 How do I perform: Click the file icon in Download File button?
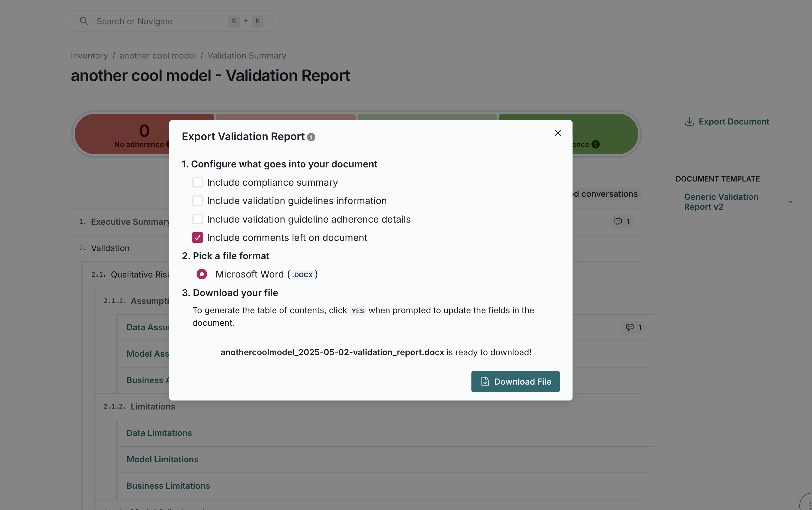(485, 382)
